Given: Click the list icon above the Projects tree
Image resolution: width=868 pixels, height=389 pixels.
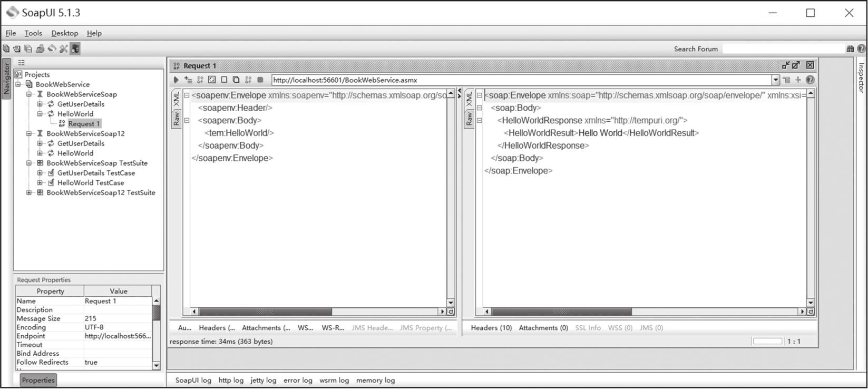Looking at the screenshot, I should (21, 63).
